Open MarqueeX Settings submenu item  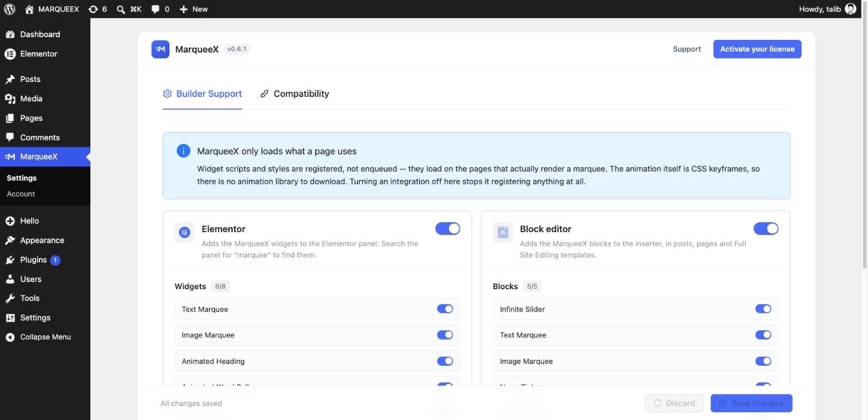point(22,178)
